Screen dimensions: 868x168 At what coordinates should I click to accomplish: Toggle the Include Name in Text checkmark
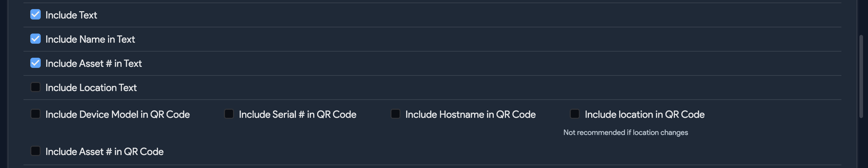click(35, 39)
